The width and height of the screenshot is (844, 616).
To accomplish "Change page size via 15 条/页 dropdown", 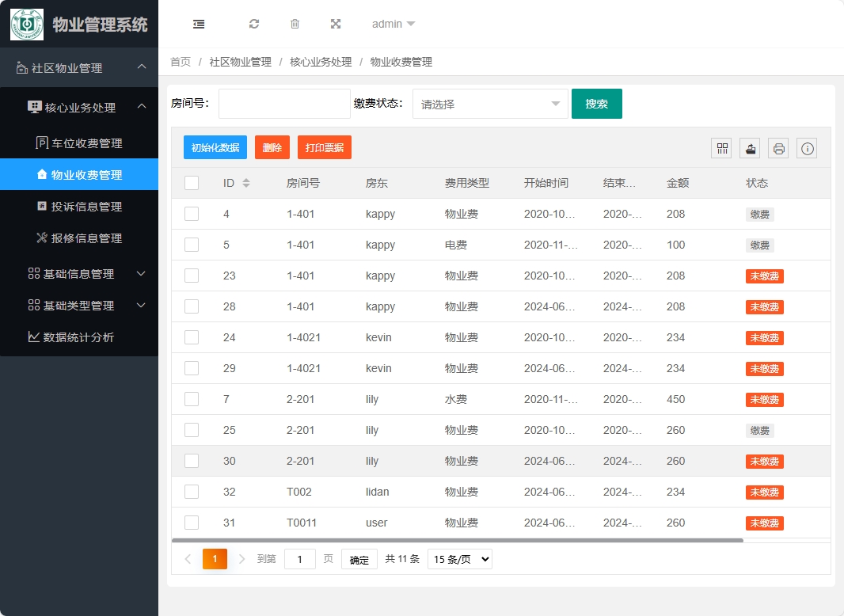I will [x=459, y=558].
